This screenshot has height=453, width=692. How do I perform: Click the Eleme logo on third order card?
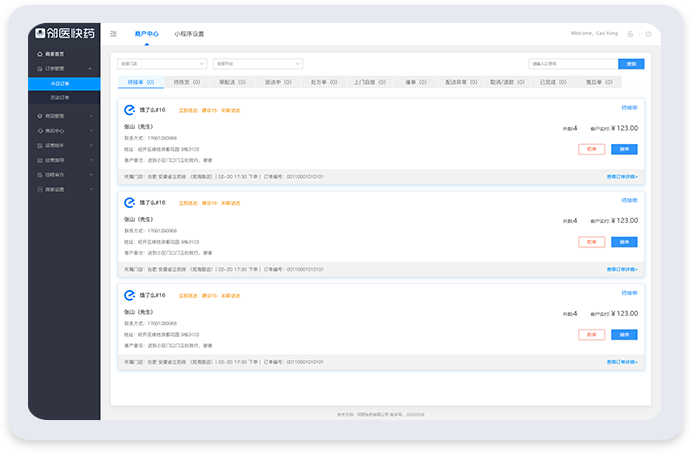(x=129, y=295)
